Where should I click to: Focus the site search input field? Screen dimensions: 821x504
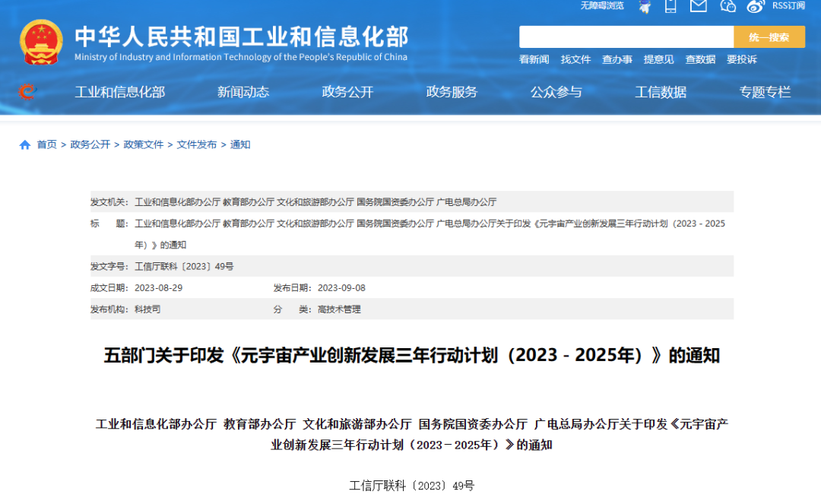click(x=626, y=36)
